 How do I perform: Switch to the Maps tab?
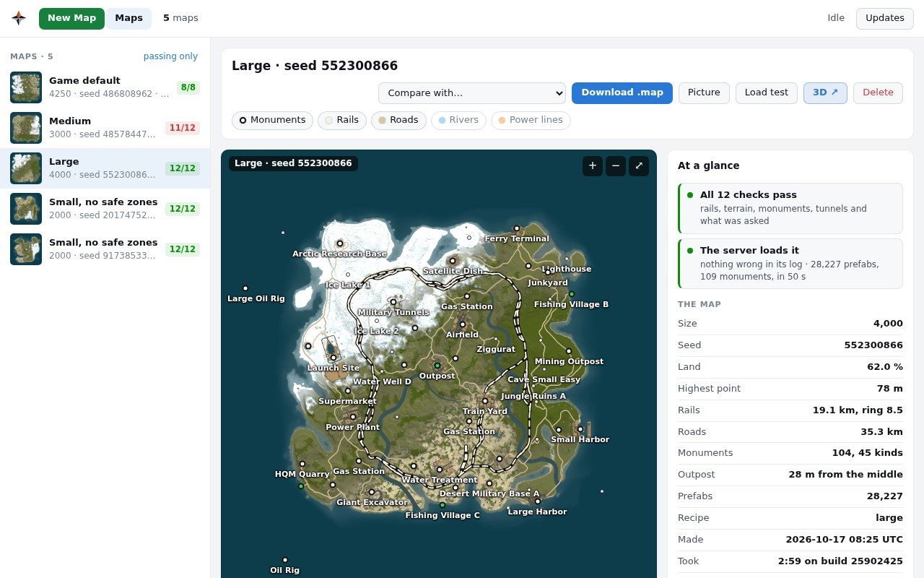point(128,18)
